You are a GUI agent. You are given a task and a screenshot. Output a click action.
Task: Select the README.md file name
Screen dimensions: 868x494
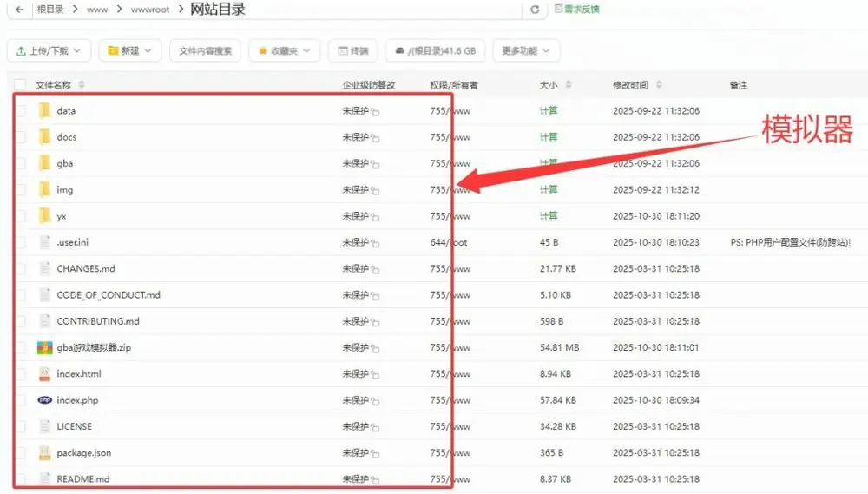coord(83,479)
